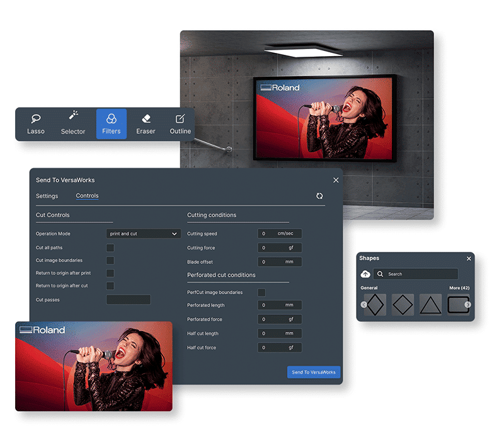Click the right arrow in General shapes

[x=467, y=304]
